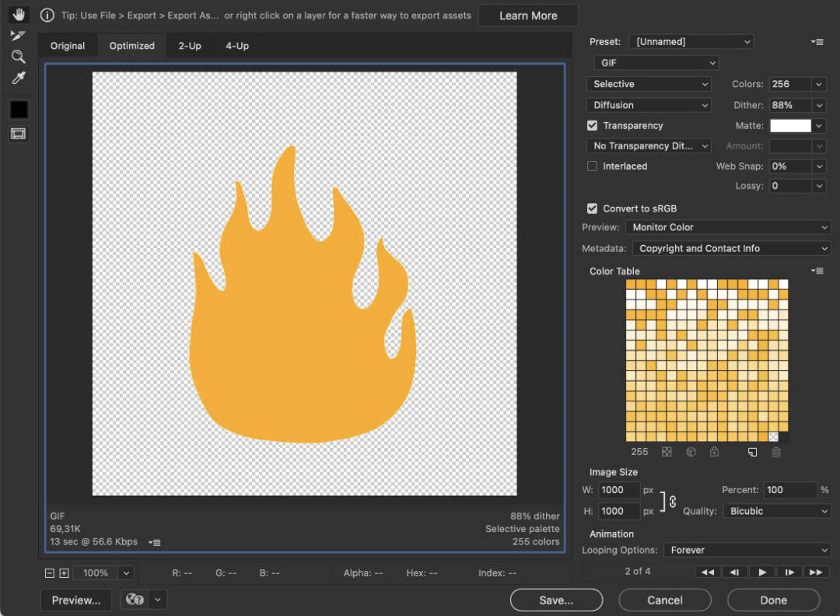This screenshot has width=840, height=616.
Task: Open the Preview Monitor Color dropdown
Action: pyautogui.click(x=728, y=227)
